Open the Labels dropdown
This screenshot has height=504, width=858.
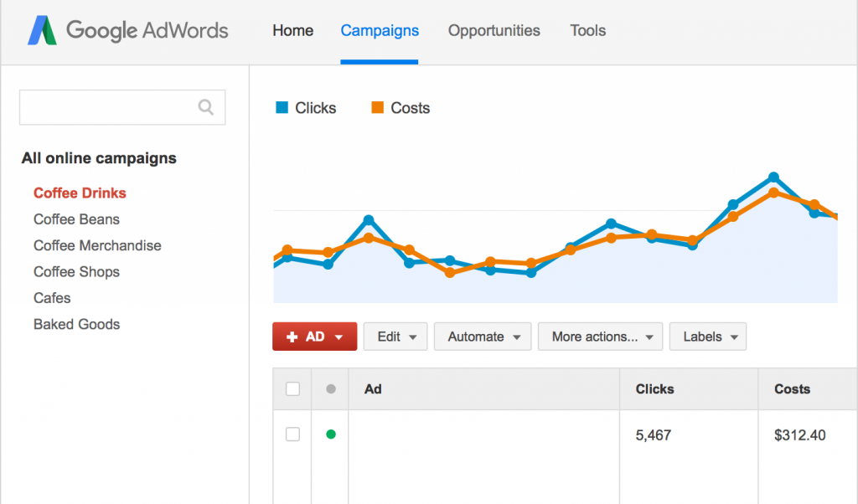tap(708, 337)
